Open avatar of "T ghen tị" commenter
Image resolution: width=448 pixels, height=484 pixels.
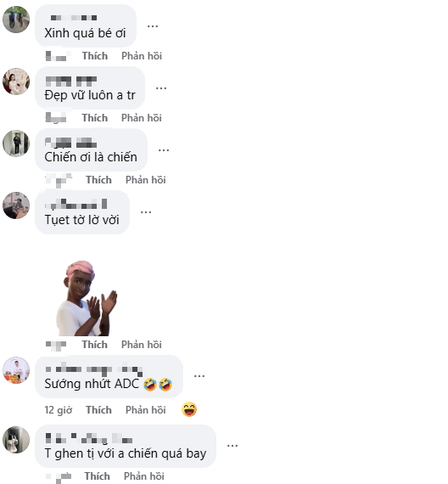click(x=16, y=440)
